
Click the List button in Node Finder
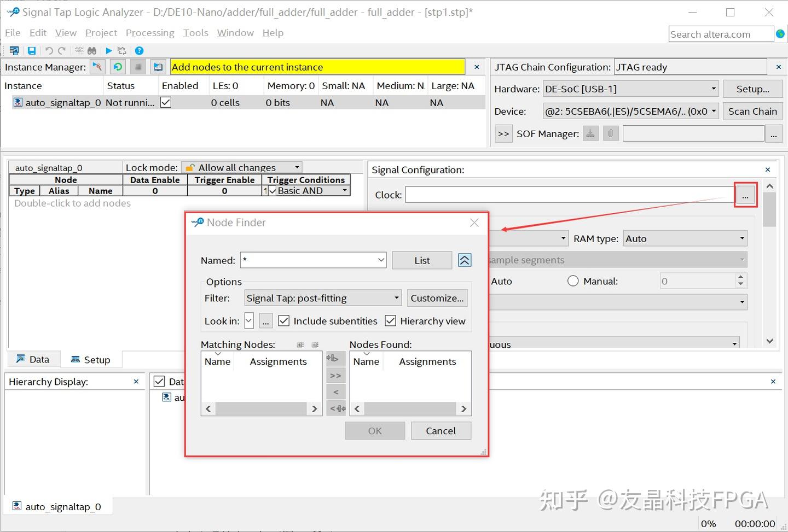421,260
